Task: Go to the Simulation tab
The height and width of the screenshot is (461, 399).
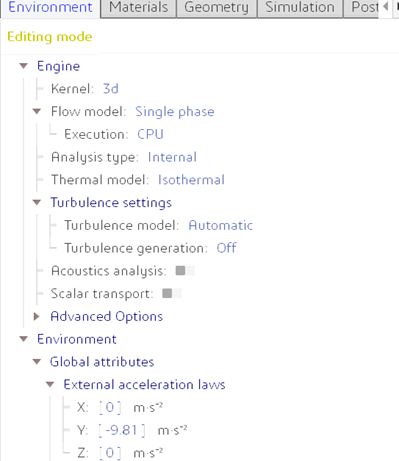Action: [x=300, y=8]
